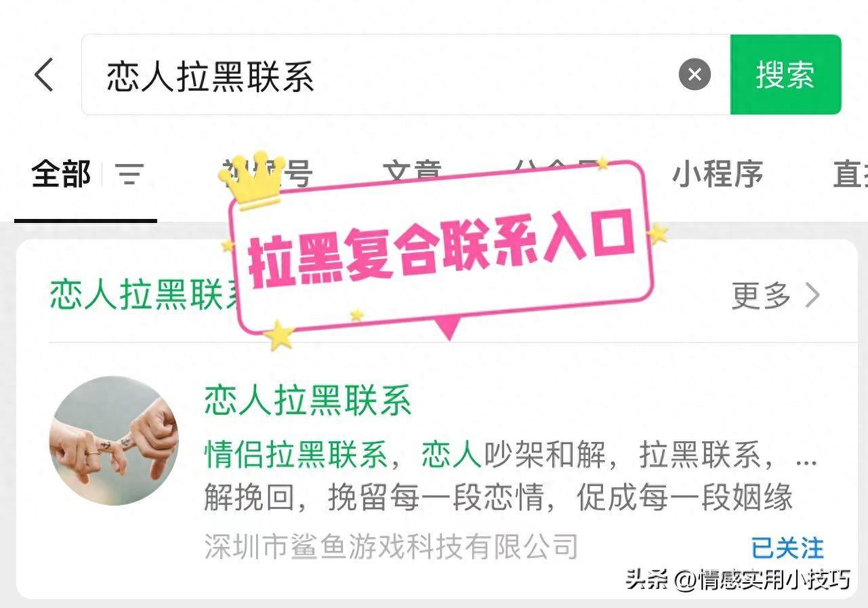
Task: Open account avatar with linked pinky fingers
Action: (115, 441)
